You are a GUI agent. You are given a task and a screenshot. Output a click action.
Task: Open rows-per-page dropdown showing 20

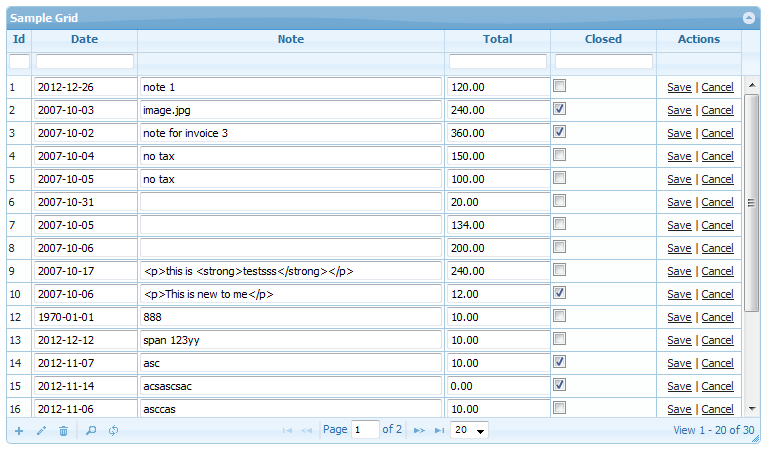(469, 430)
